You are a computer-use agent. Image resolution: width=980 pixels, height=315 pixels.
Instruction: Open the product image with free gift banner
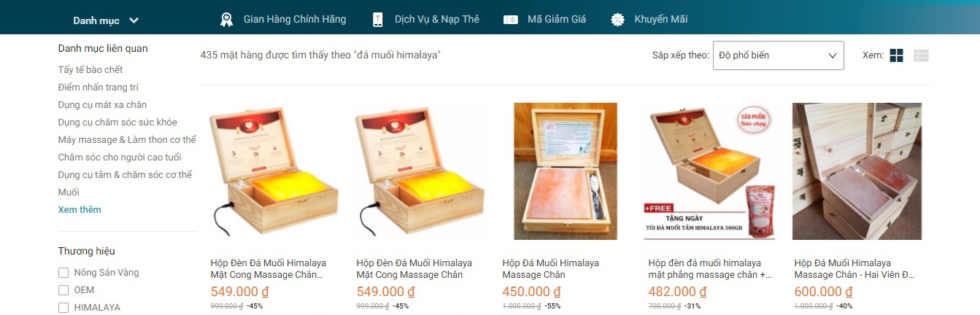coord(711,171)
